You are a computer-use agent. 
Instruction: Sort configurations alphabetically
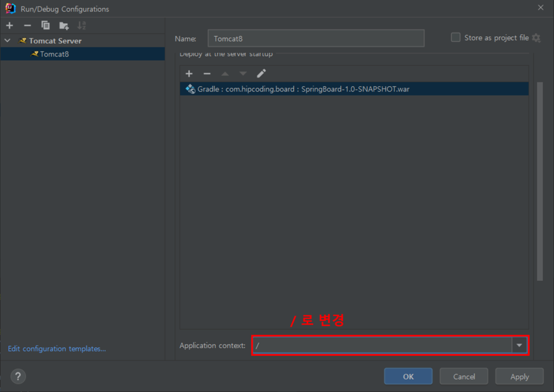(82, 25)
